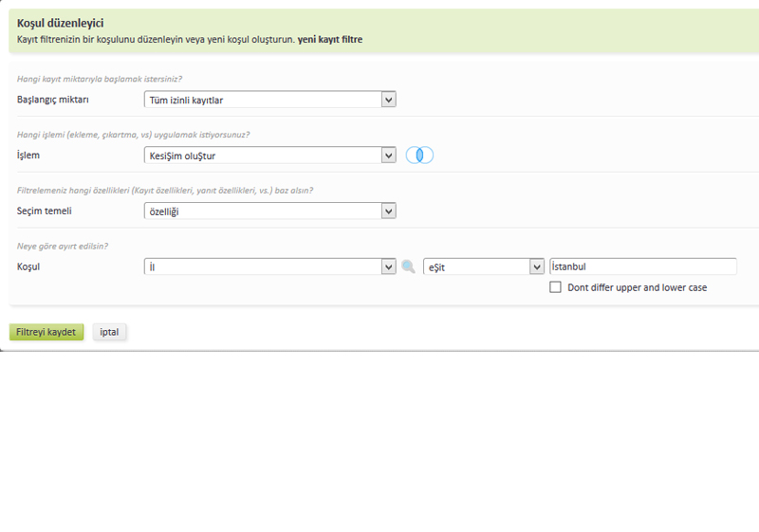
Task: Expand the Koşul field dropdown showing İl
Action: [269, 267]
